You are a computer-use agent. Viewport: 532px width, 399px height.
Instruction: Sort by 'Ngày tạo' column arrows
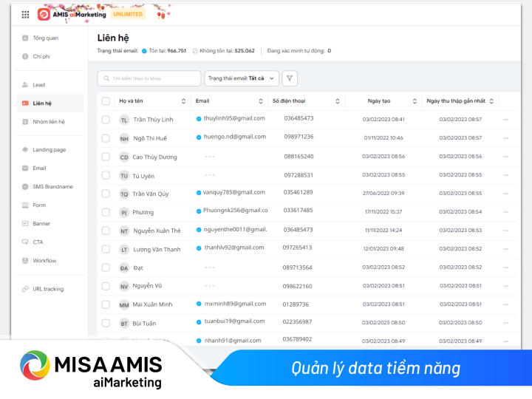[415, 101]
